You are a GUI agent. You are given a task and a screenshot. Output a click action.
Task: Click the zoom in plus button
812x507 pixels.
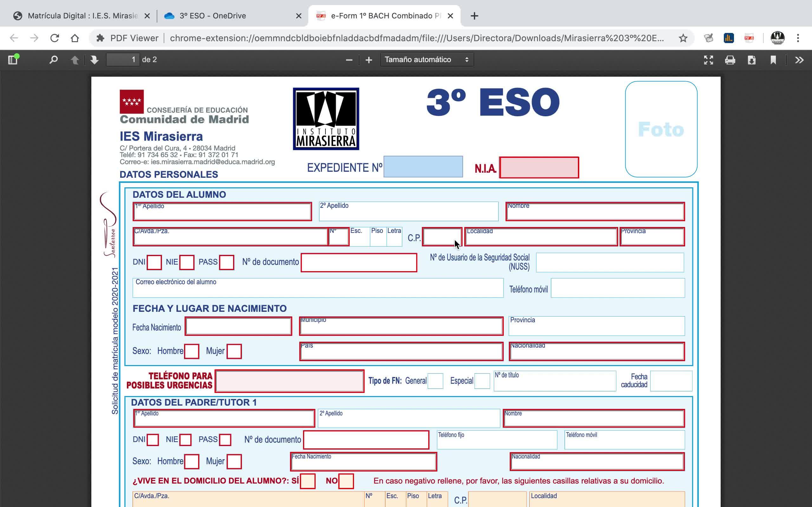tap(369, 60)
